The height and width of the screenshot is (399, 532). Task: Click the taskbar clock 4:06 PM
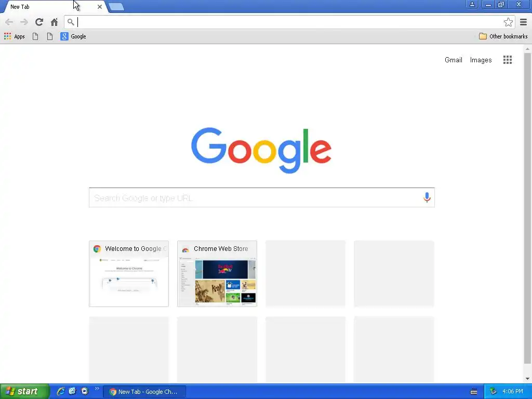click(513, 392)
